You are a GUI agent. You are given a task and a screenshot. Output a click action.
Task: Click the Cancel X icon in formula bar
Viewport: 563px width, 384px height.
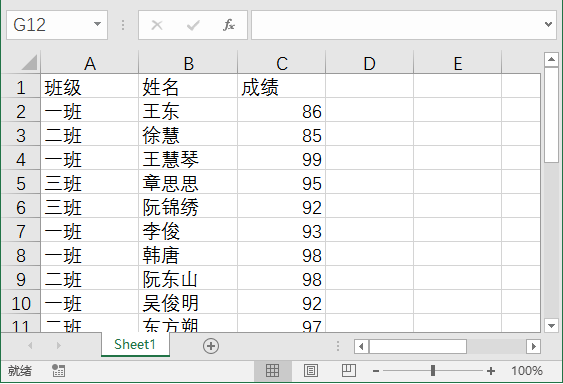tap(157, 25)
